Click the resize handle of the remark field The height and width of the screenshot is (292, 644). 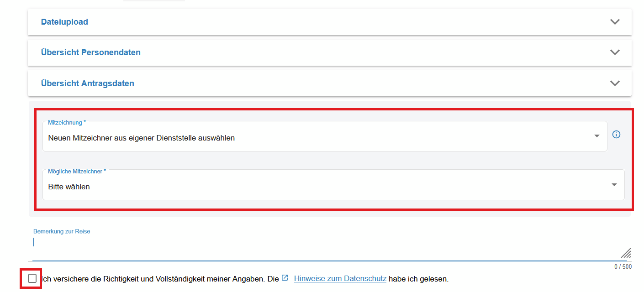[626, 253]
